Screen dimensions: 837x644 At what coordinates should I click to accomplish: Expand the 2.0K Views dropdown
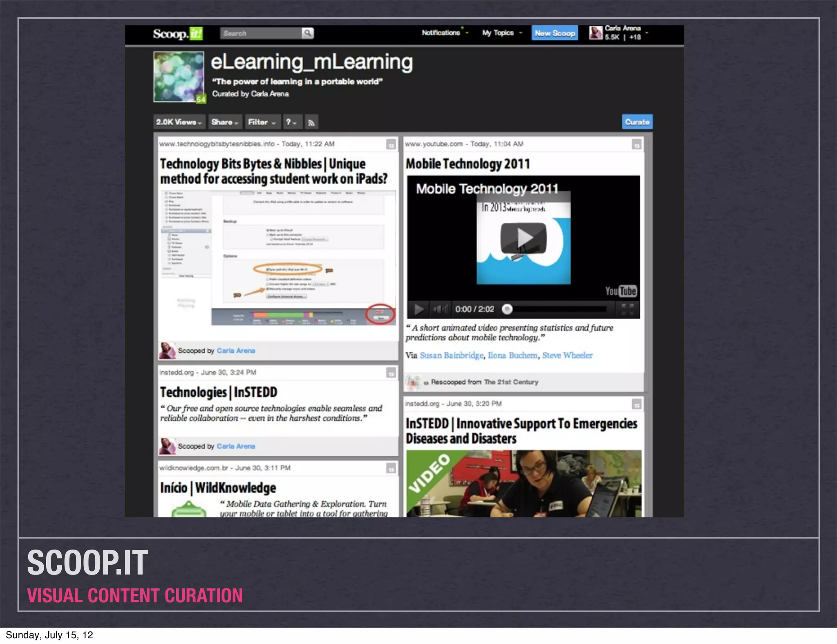tap(179, 122)
